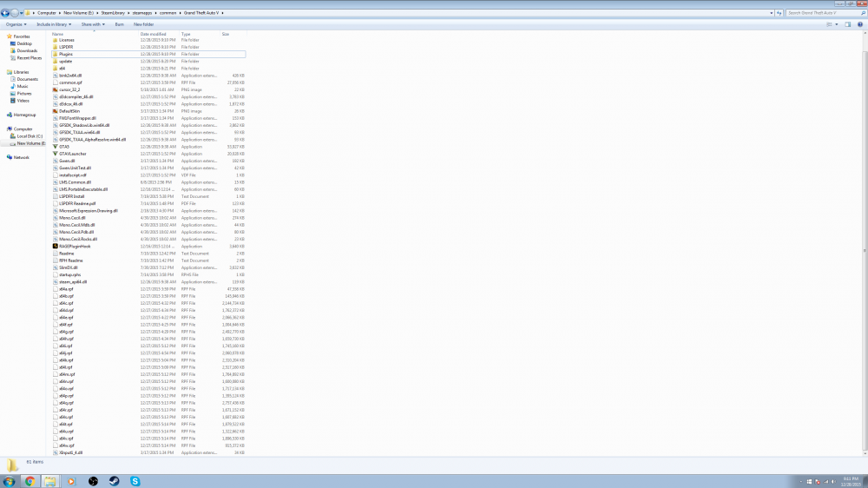This screenshot has height=488, width=868.
Task: Select the GTAVLauncher application icon
Action: (56, 154)
